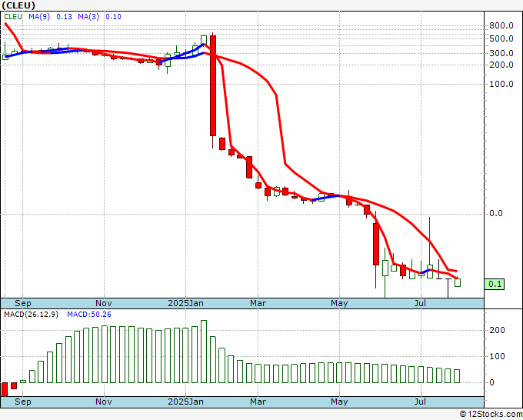523x420 pixels.
Task: Click 2025Jan on price chart date axis
Action: [x=186, y=303]
